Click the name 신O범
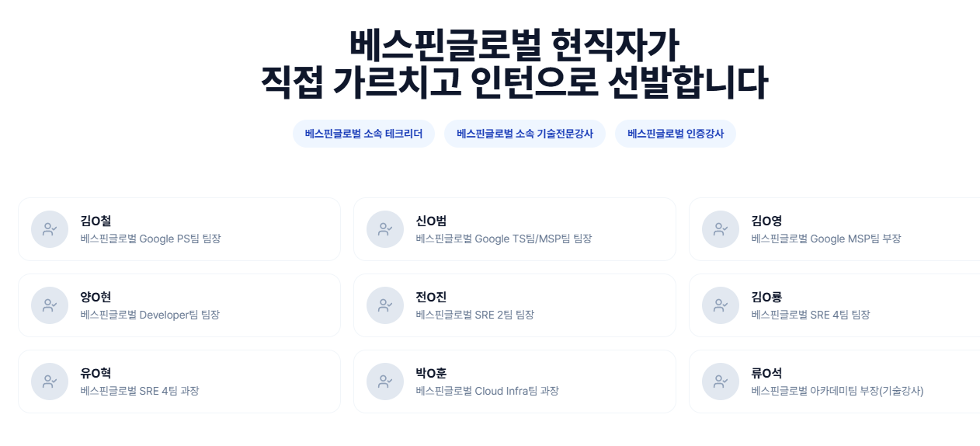The width and height of the screenshot is (980, 446). pos(431,221)
